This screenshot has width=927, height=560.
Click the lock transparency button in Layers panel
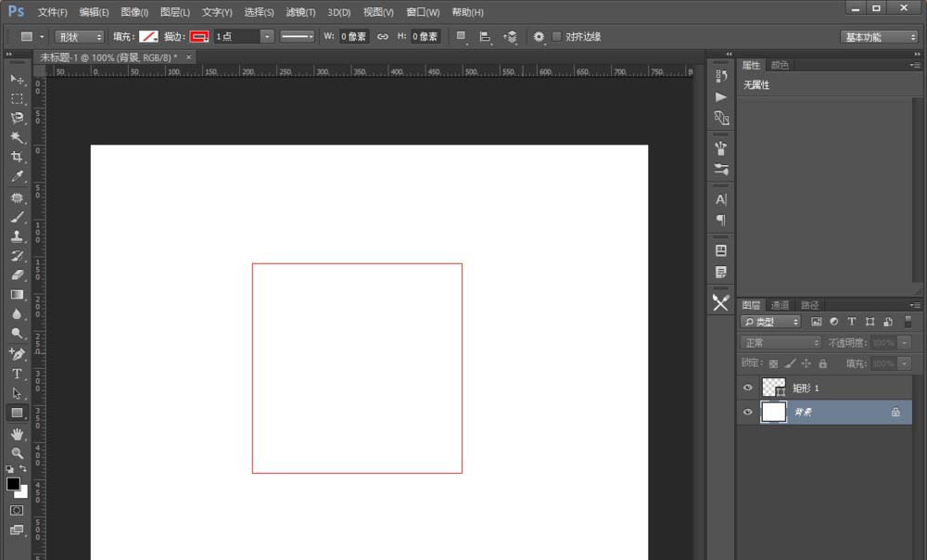coord(774,363)
